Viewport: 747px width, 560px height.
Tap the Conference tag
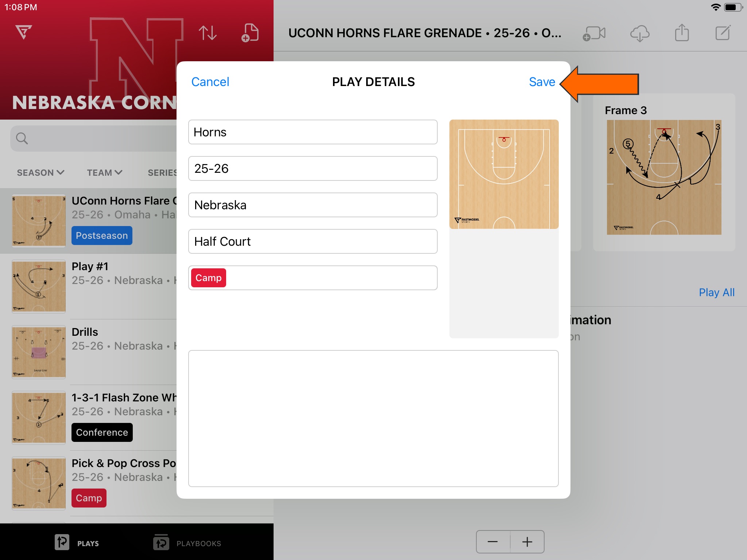102,432
